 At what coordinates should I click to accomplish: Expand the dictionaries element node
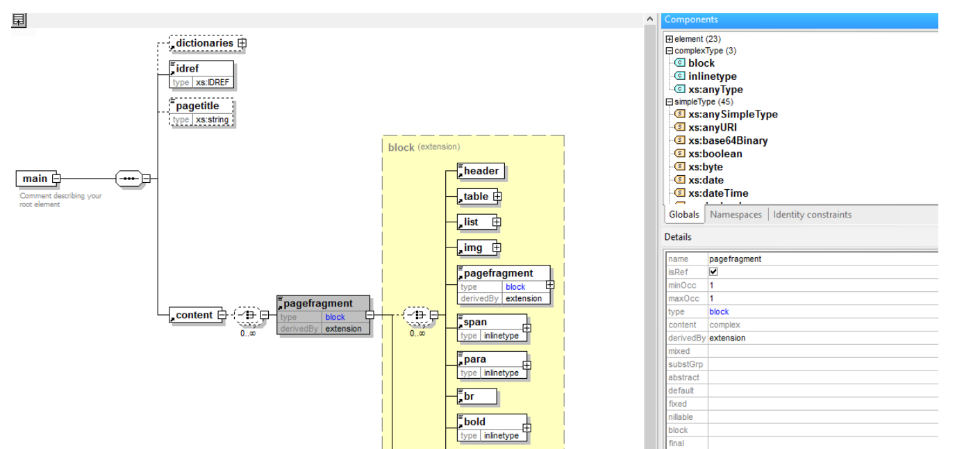[242, 43]
